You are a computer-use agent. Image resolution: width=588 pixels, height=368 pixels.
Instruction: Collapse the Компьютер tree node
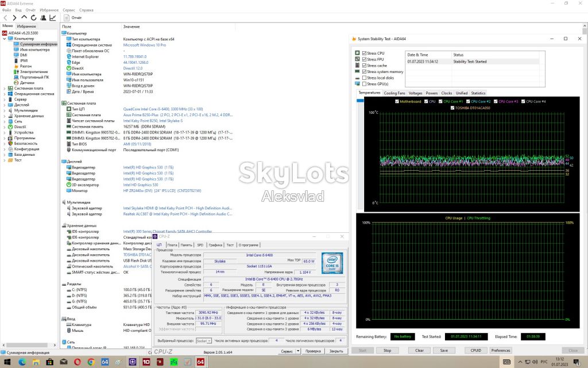point(5,39)
